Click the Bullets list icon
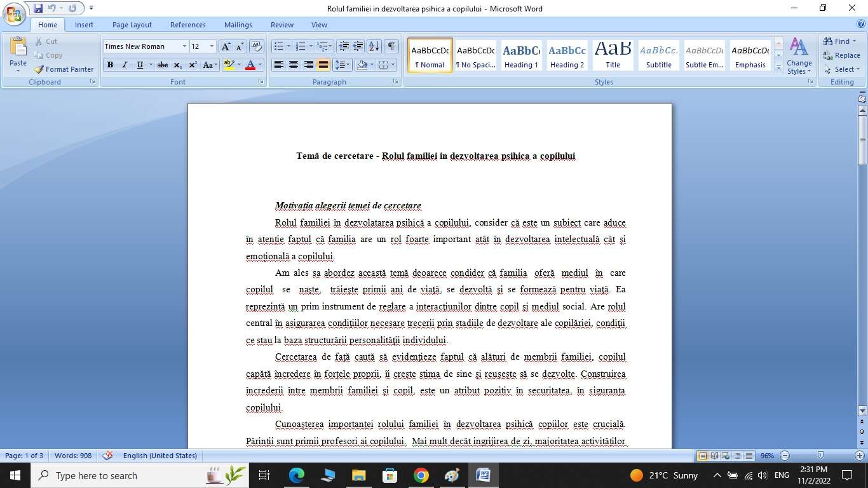Image resolution: width=868 pixels, height=488 pixels. (278, 46)
